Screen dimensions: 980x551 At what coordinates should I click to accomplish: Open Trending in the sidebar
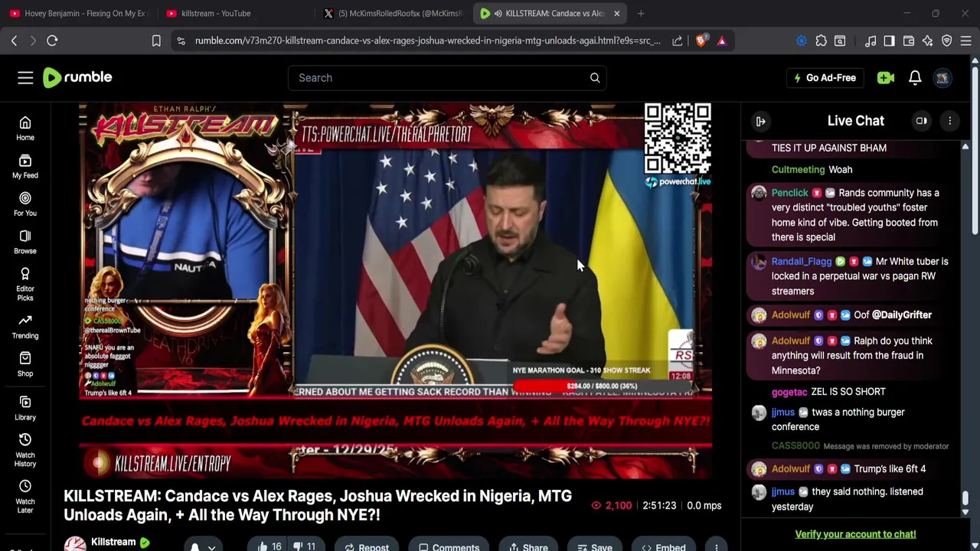25,327
